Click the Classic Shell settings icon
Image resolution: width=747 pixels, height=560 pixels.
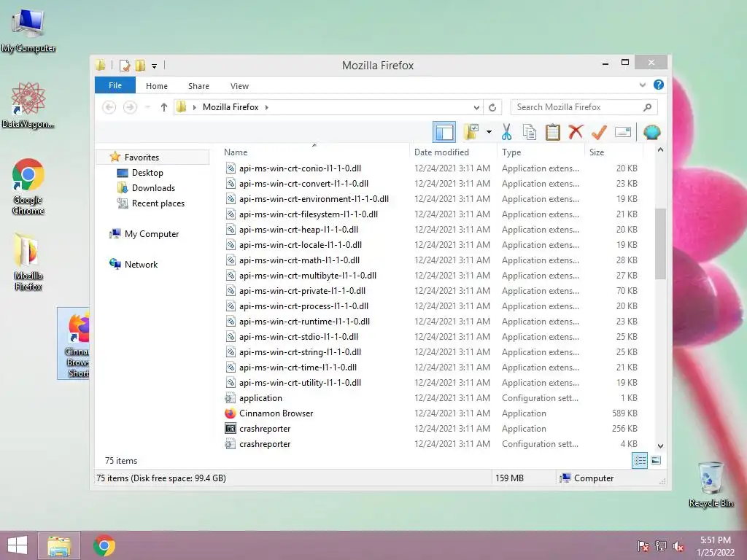click(x=651, y=132)
